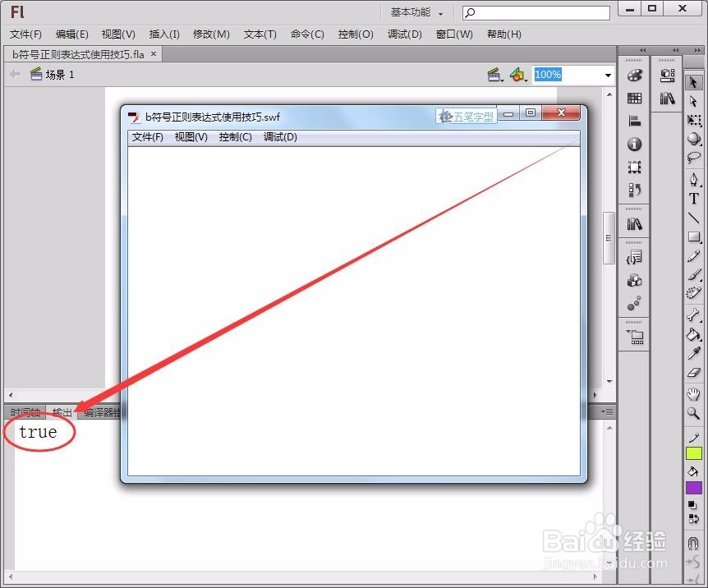Open the Align panel
This screenshot has height=588, width=708.
[634, 121]
